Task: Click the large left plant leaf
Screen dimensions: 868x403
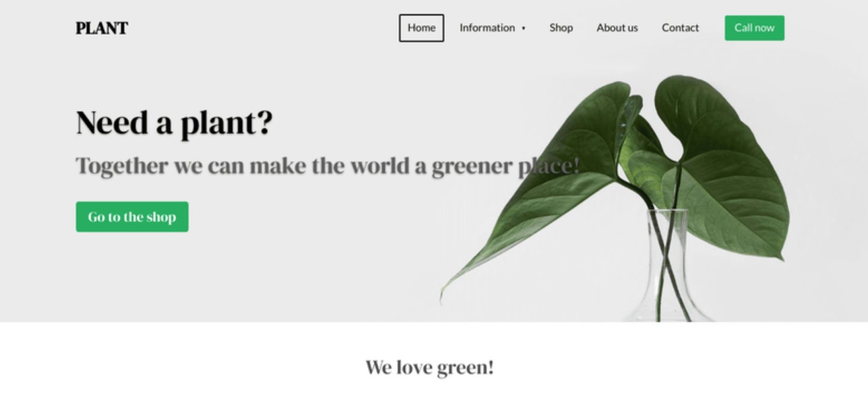Action: tap(553, 179)
